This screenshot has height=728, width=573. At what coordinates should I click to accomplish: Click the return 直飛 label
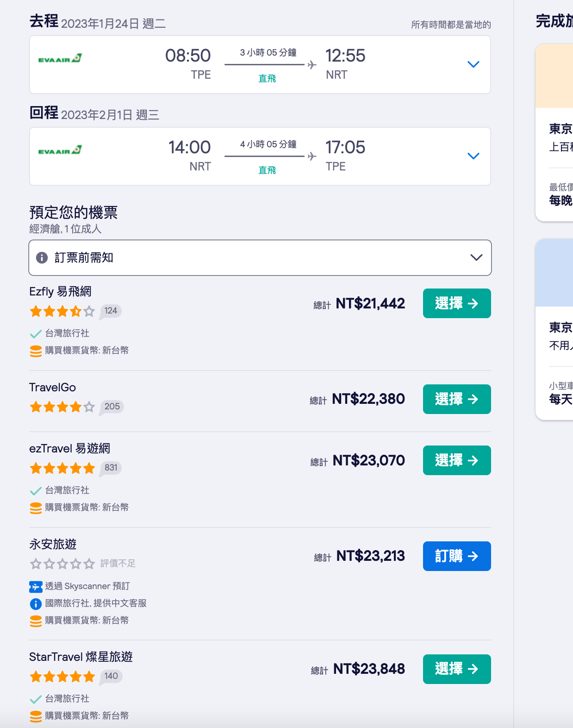[267, 170]
